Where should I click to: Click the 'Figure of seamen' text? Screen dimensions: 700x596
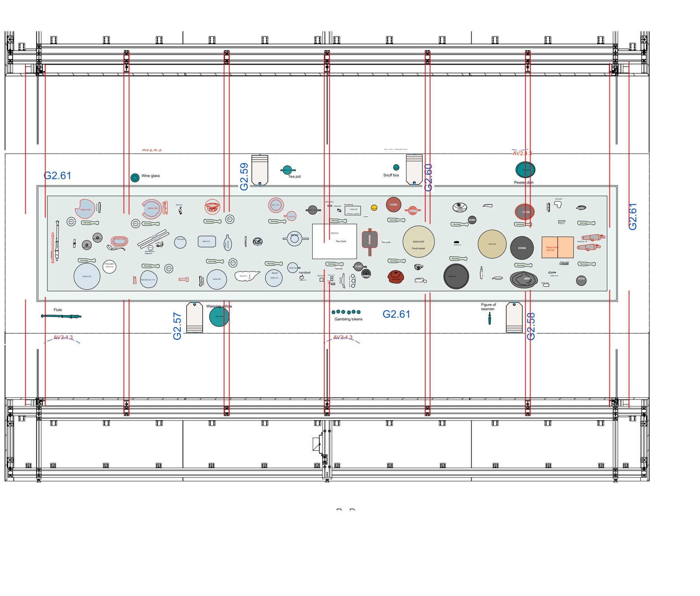488,307
